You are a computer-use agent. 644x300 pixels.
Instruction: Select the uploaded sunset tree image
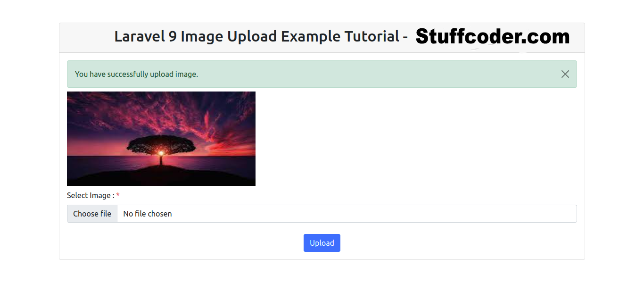coord(161,138)
